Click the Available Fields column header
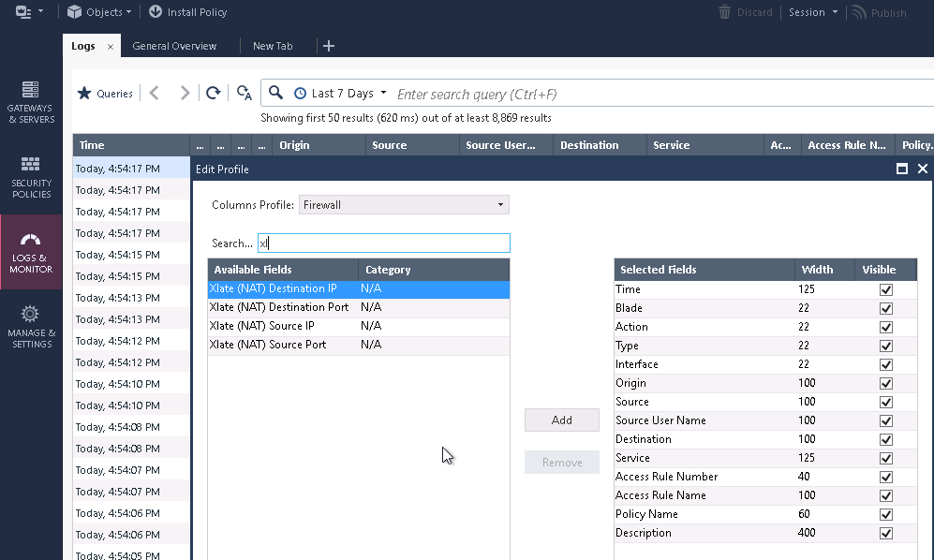This screenshot has height=560, width=934. tap(283, 270)
